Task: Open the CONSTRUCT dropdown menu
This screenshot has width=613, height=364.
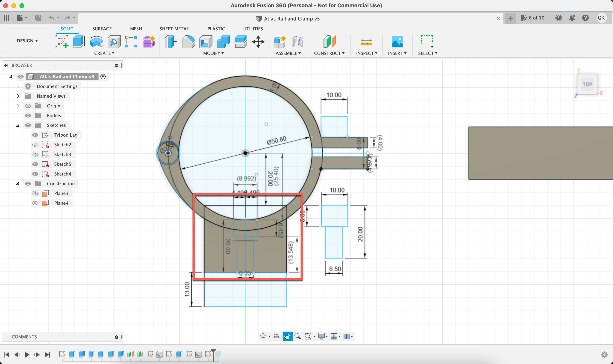Action: (329, 53)
